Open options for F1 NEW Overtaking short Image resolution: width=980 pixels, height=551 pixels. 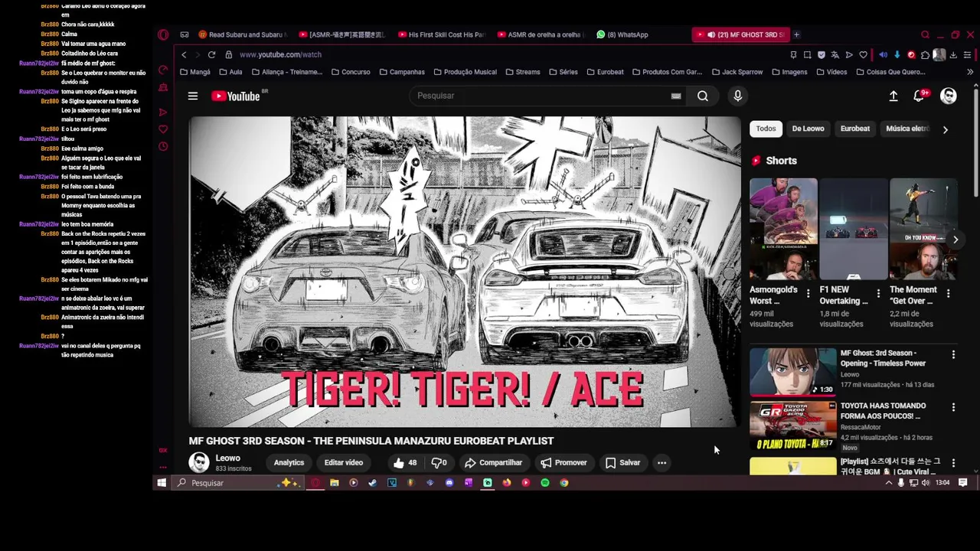(878, 294)
